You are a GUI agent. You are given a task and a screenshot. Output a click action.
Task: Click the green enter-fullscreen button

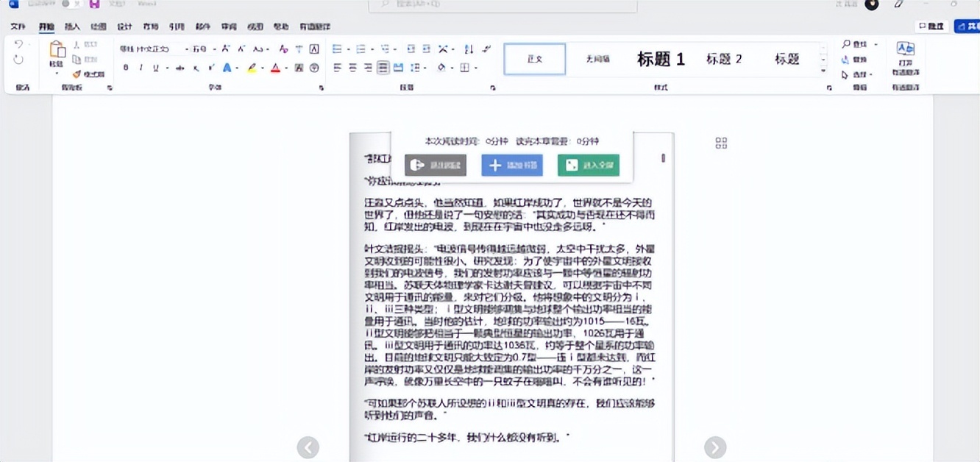point(589,165)
